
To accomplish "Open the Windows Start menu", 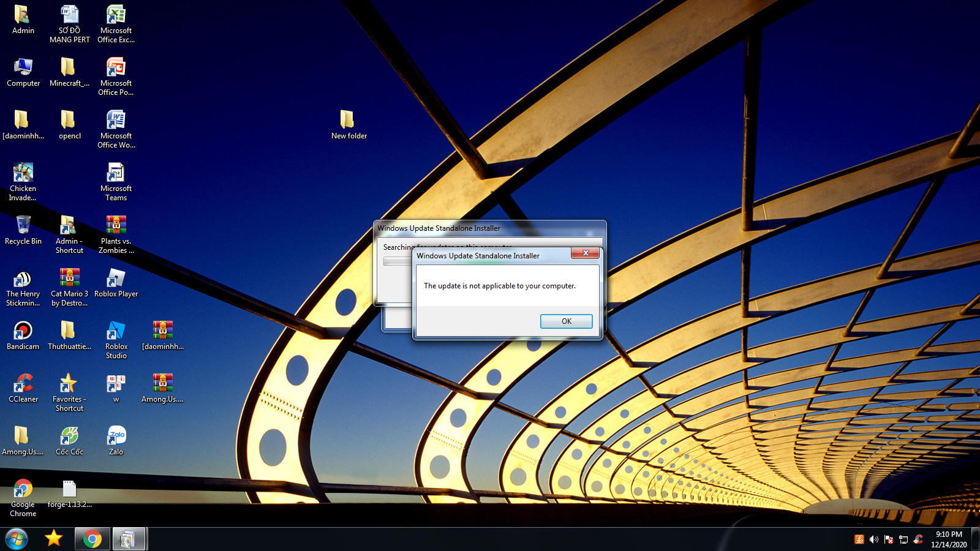I will [x=17, y=539].
